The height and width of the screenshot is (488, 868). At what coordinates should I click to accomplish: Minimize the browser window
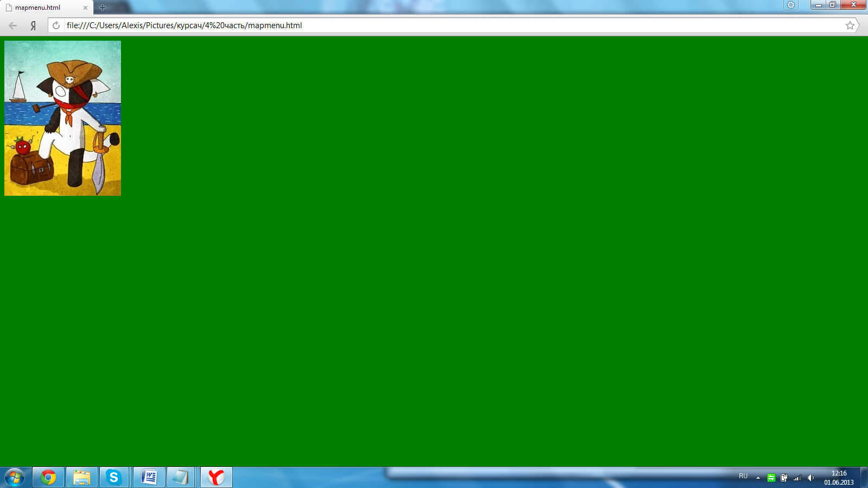818,5
